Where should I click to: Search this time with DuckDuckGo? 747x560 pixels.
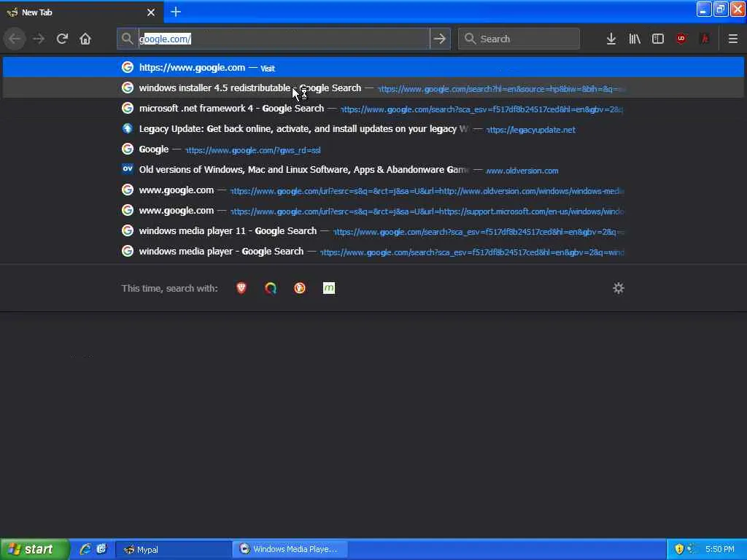pos(300,288)
